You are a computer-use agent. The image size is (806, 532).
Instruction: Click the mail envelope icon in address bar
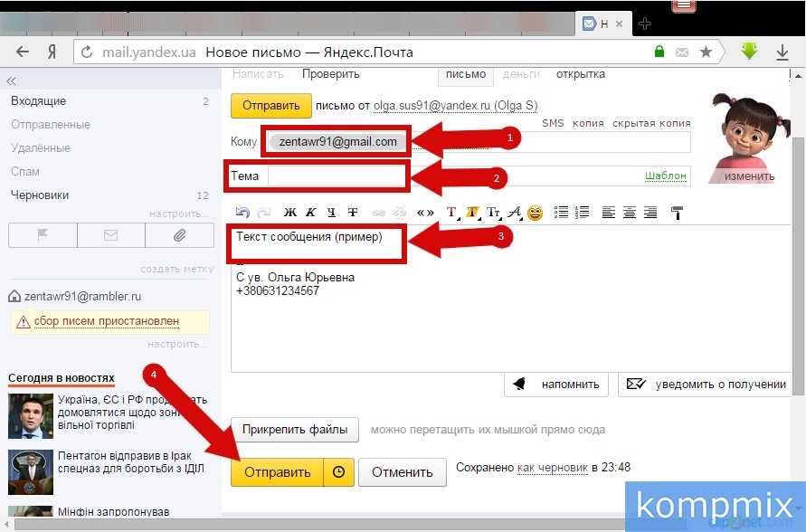681,52
